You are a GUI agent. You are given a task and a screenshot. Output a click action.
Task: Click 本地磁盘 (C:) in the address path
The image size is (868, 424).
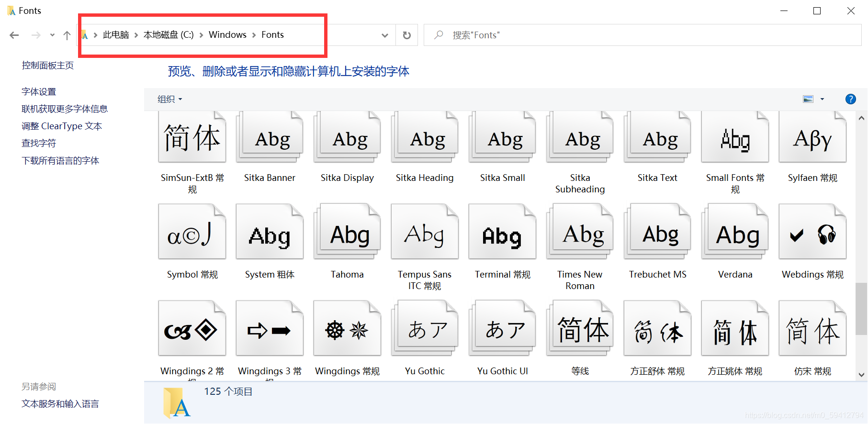click(x=169, y=34)
